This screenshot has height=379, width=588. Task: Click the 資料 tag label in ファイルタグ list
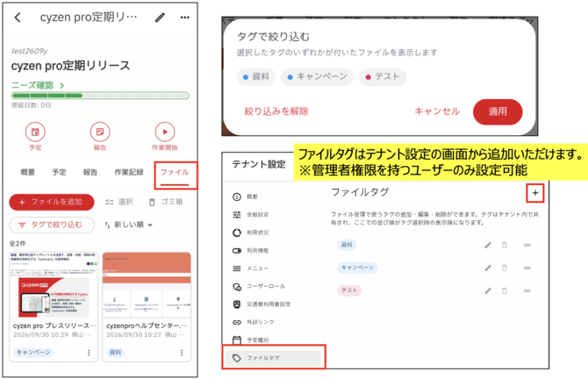click(x=347, y=245)
